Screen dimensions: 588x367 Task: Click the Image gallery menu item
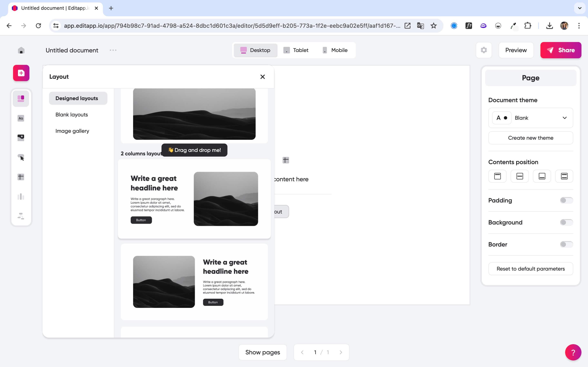coord(72,131)
